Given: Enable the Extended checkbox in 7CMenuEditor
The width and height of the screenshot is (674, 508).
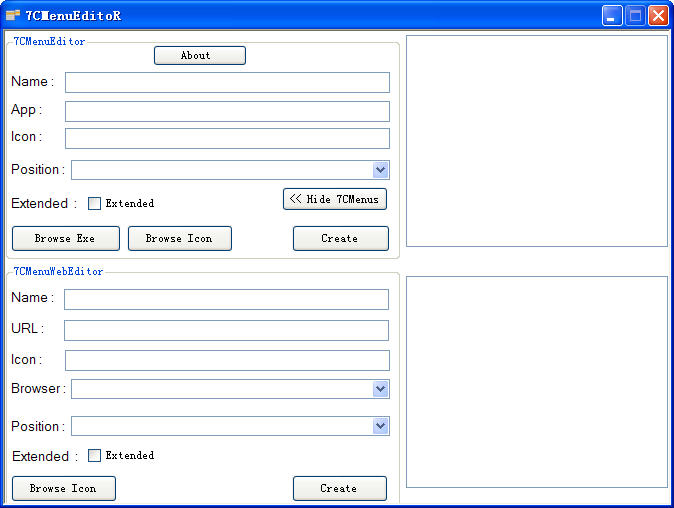Looking at the screenshot, I should (95, 204).
